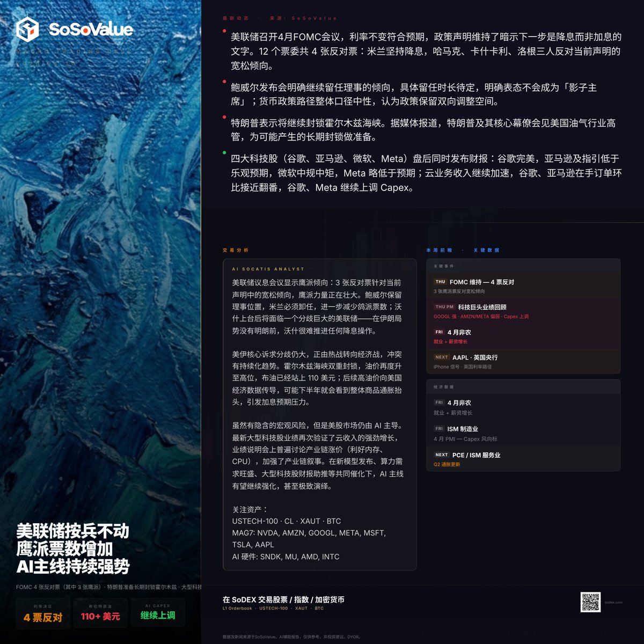Click the red bullet beside the 鲍威尔发布会 news
The height and width of the screenshot is (644, 644).
224,82
